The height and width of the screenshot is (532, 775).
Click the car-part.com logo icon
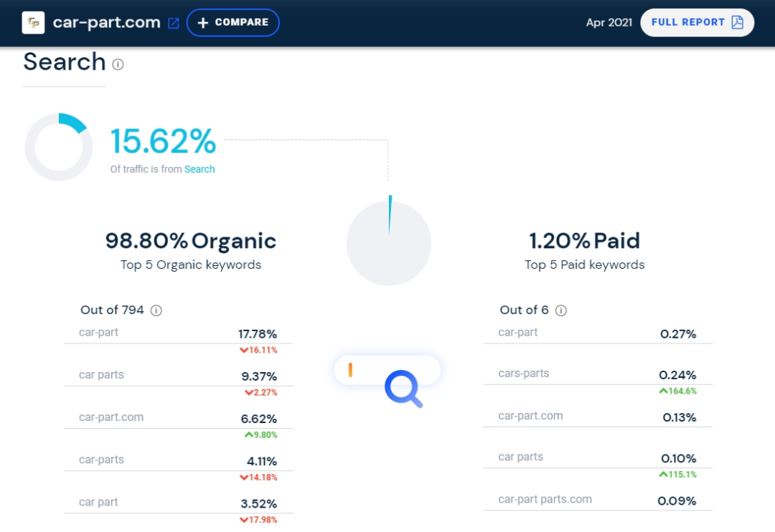tap(32, 22)
